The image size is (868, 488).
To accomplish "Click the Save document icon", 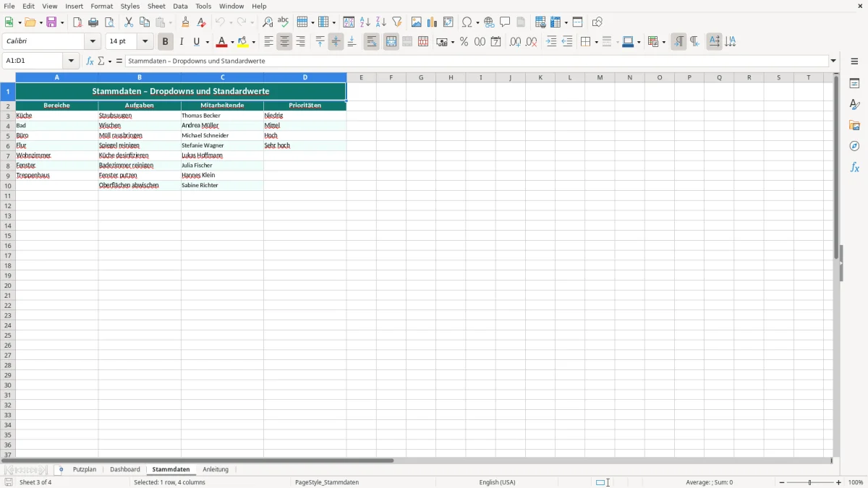I will tap(51, 22).
